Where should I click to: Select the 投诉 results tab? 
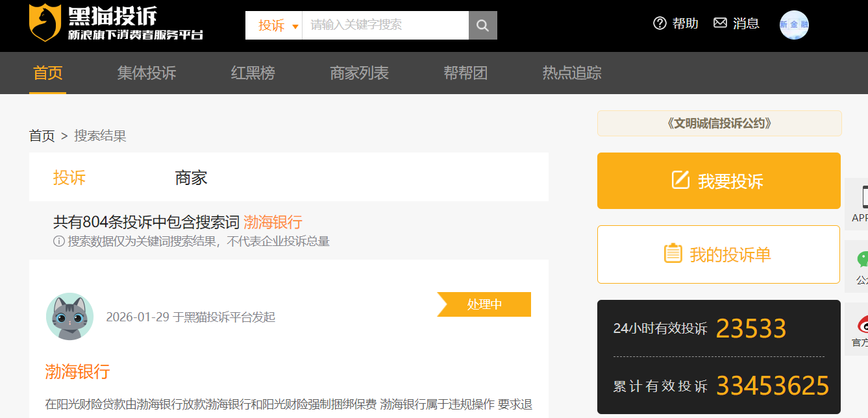point(69,178)
